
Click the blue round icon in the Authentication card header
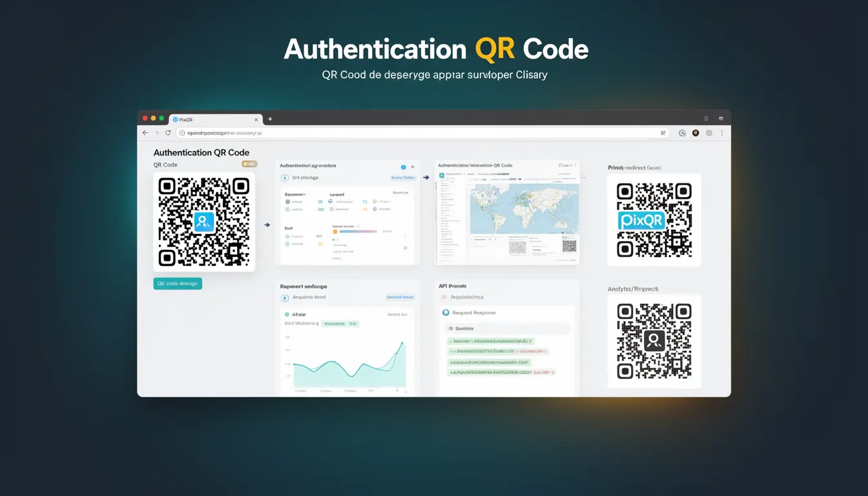pyautogui.click(x=404, y=167)
